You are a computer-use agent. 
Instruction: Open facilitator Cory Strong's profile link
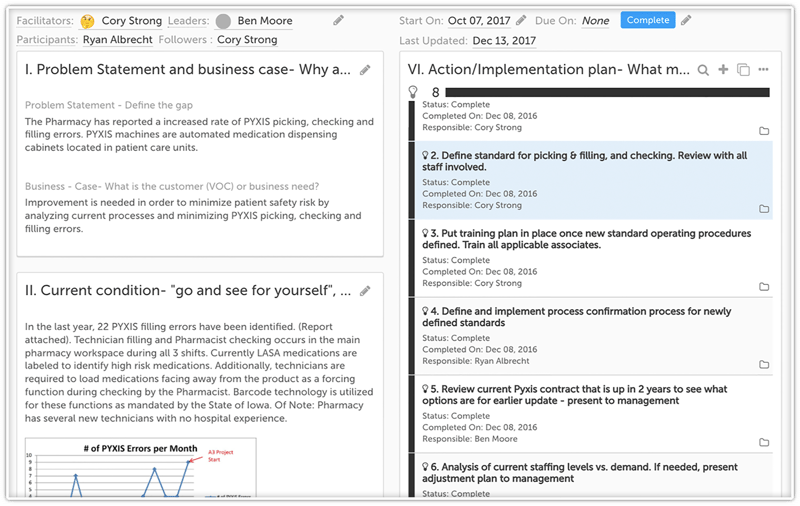coord(132,21)
